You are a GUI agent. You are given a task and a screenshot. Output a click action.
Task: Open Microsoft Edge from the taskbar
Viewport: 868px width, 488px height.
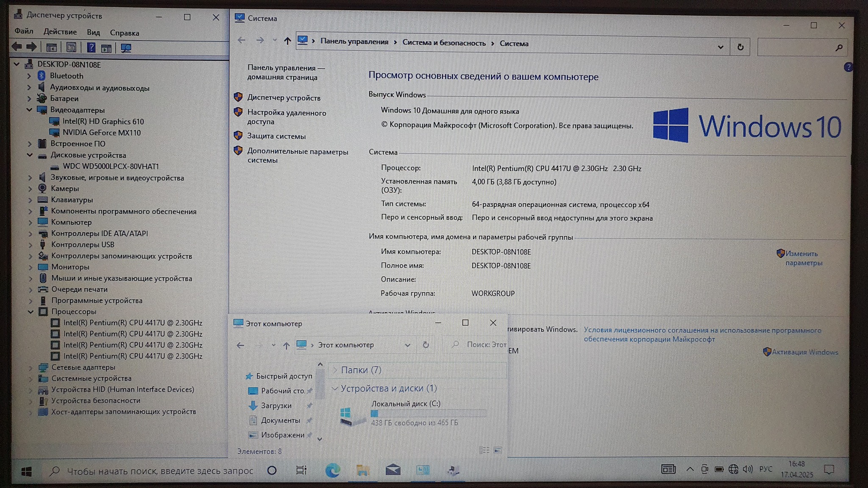(332, 470)
